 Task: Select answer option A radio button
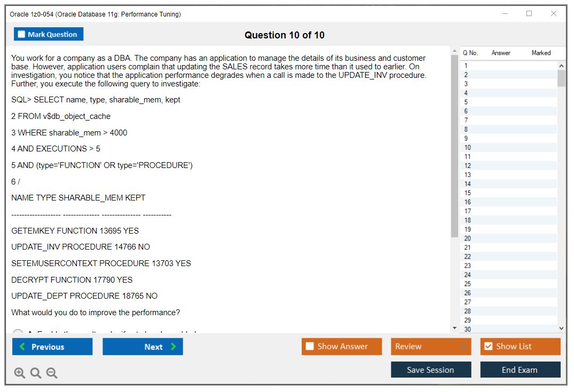tap(18, 333)
